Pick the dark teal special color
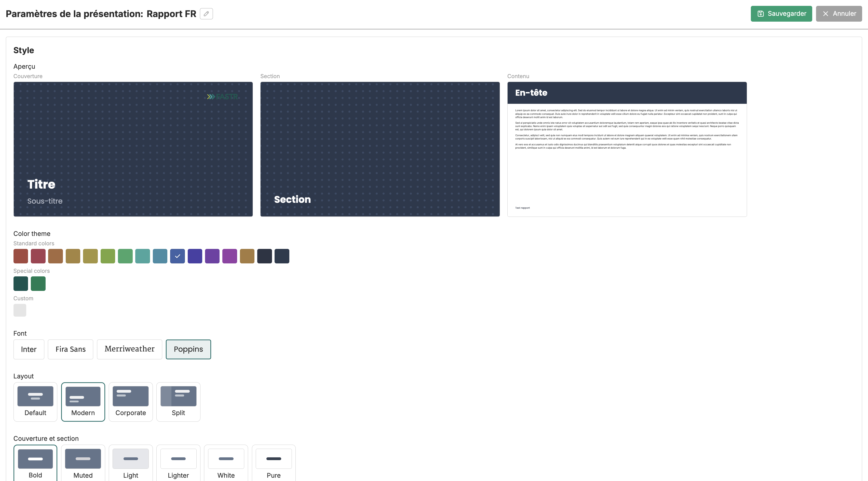 21,284
